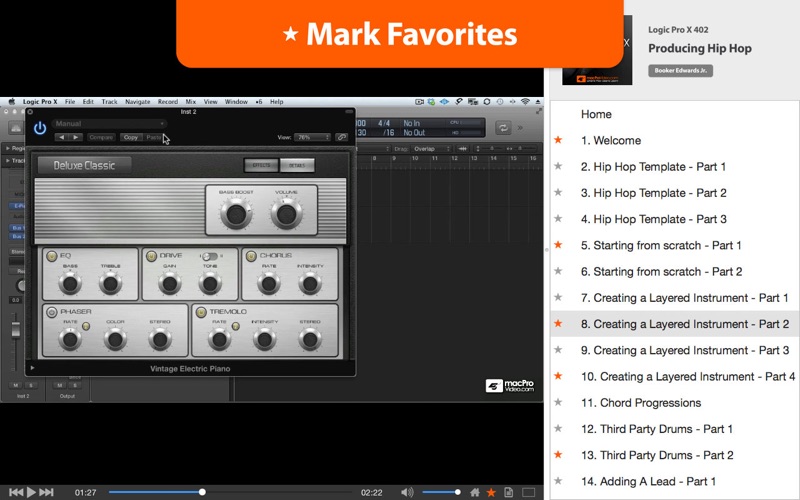The width and height of the screenshot is (800, 500).
Task: Click the Logic library icon at top left
Action: [16, 128]
